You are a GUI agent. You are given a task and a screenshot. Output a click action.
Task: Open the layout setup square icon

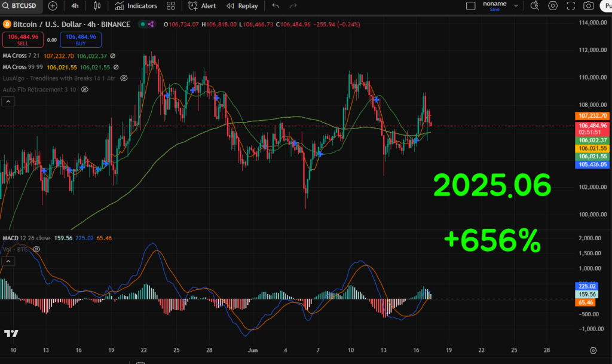tap(471, 6)
